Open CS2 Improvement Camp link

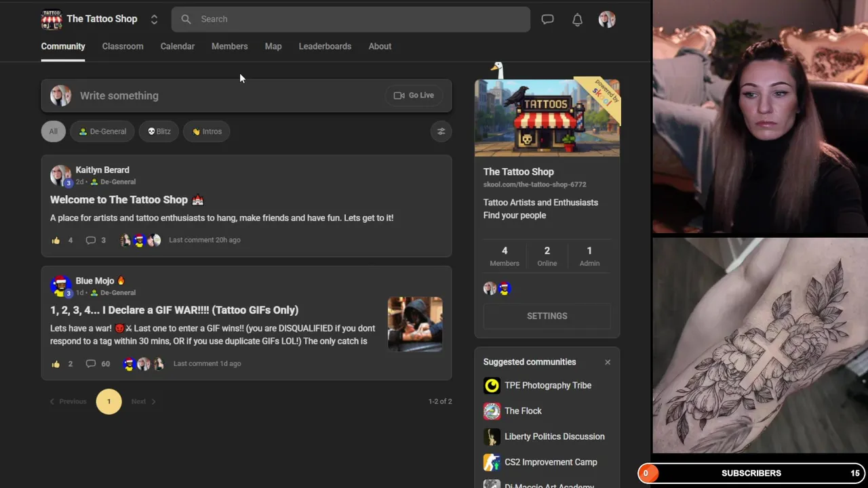pos(551,462)
